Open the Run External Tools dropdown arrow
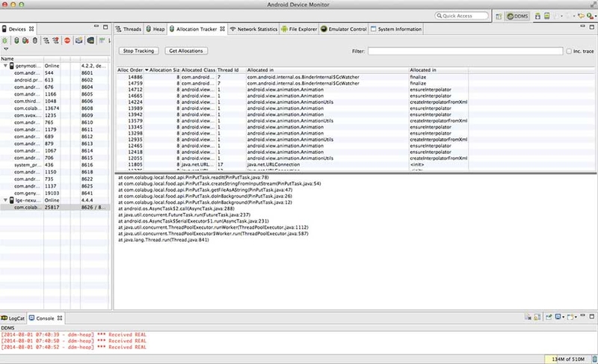598x364 pixels. click(595, 16)
